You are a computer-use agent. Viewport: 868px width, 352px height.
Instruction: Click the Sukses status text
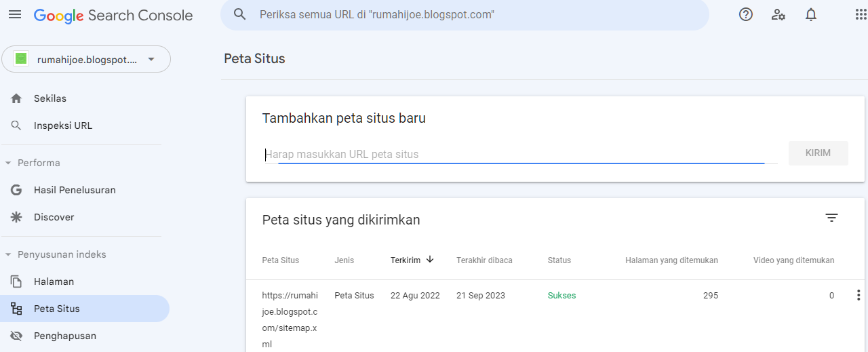pos(561,295)
